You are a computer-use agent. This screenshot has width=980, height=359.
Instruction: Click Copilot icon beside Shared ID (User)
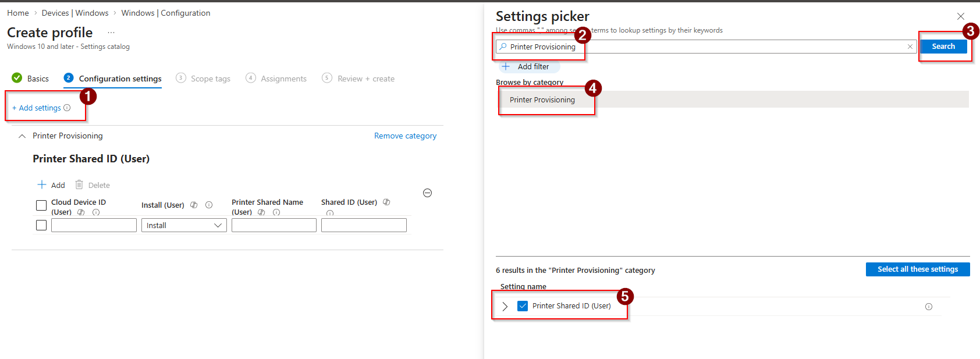click(386, 202)
